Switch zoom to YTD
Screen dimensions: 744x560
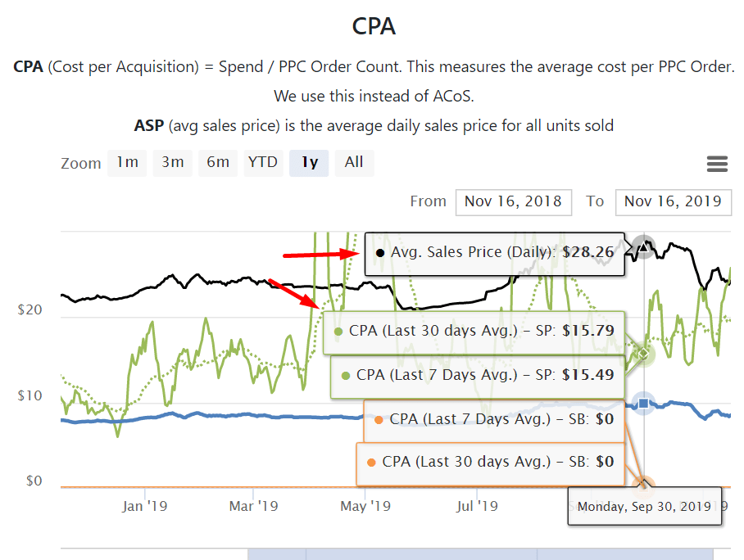(263, 162)
